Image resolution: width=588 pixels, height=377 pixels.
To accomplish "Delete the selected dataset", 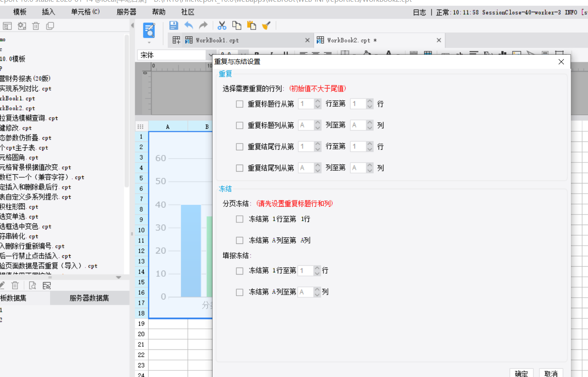I will coord(15,285).
